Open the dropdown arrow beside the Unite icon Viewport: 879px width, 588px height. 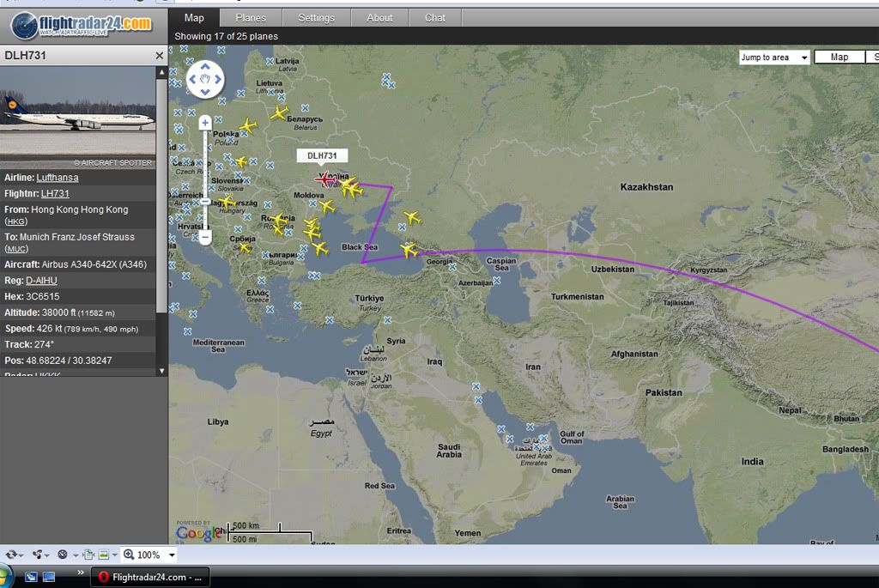point(46,555)
